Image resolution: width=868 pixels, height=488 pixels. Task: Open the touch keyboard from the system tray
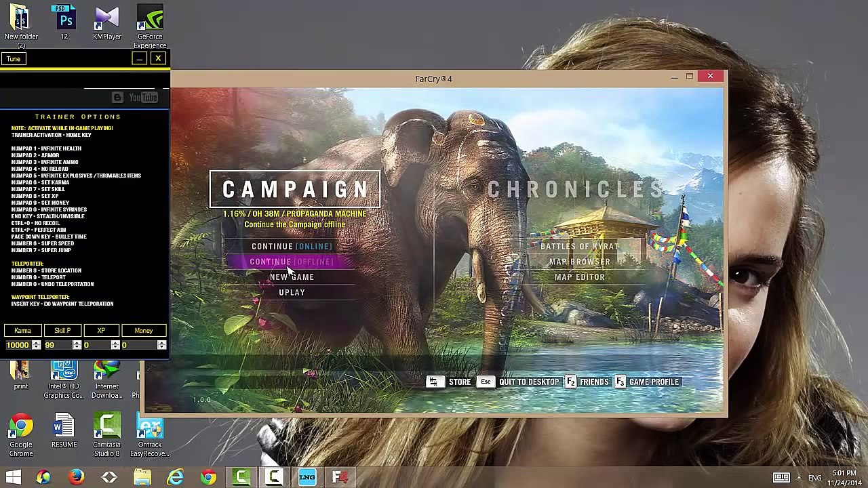[x=781, y=477]
